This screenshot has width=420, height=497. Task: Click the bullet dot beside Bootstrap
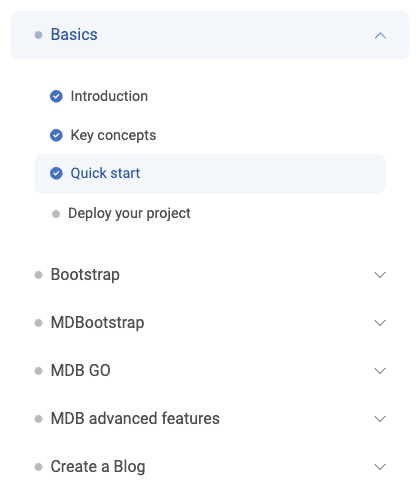click(39, 275)
